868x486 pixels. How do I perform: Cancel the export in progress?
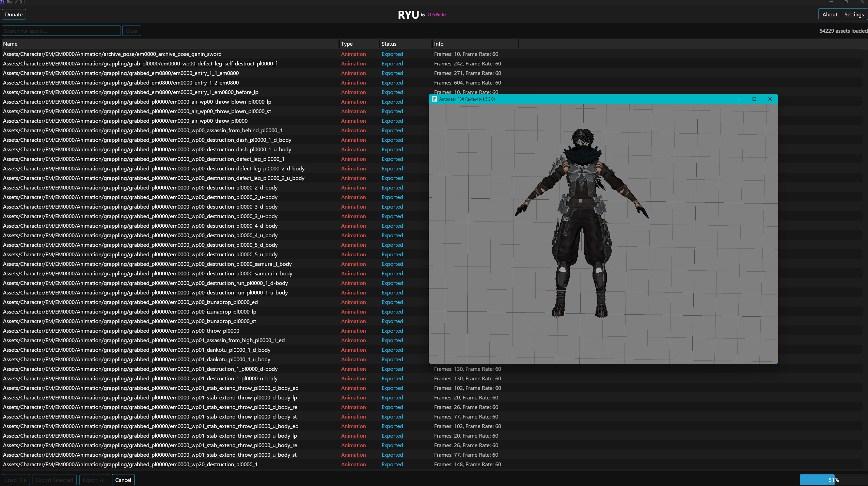(123, 480)
